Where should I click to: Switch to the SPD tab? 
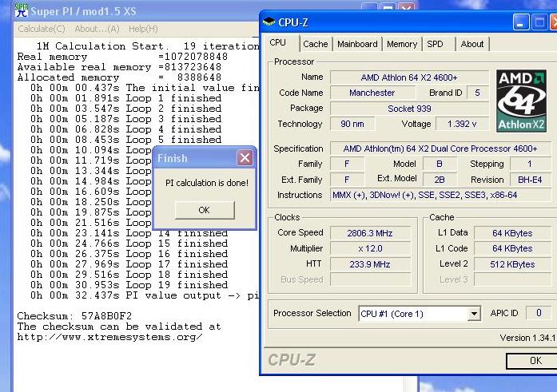click(435, 44)
